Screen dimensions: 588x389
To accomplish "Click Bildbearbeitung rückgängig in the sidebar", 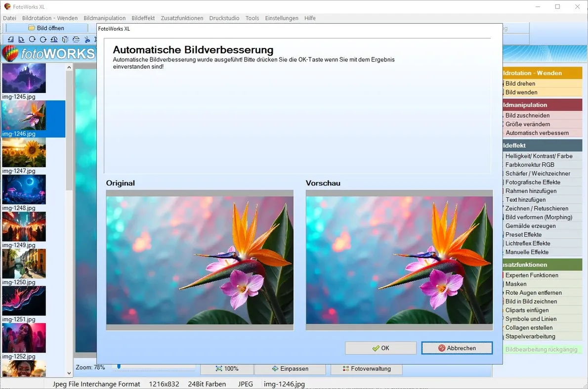I will [x=541, y=349].
